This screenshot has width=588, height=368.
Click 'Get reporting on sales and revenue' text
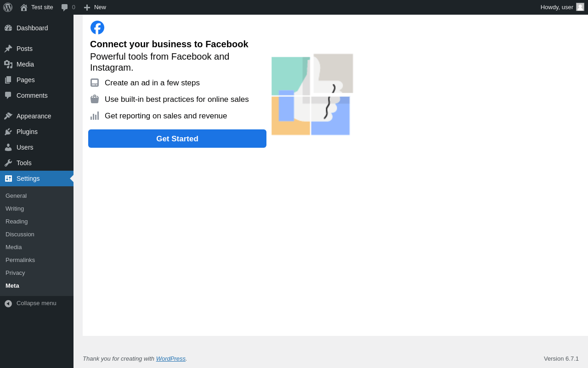[x=166, y=116]
